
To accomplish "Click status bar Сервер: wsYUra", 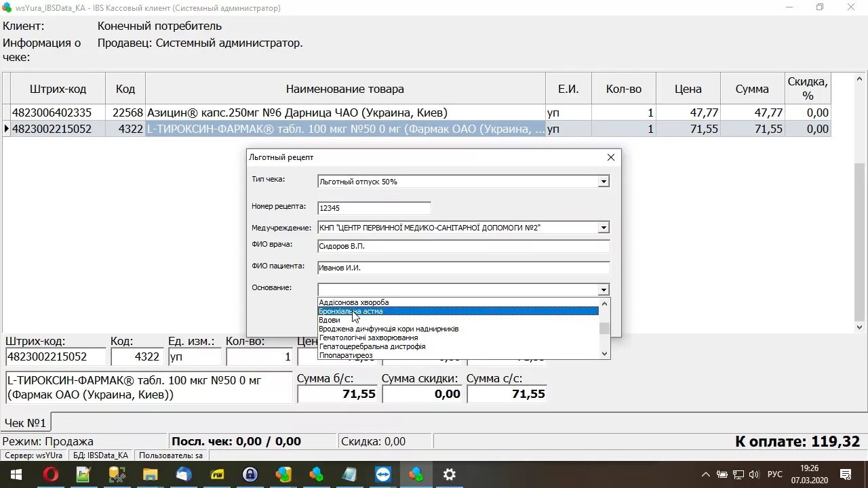I will point(34,455).
